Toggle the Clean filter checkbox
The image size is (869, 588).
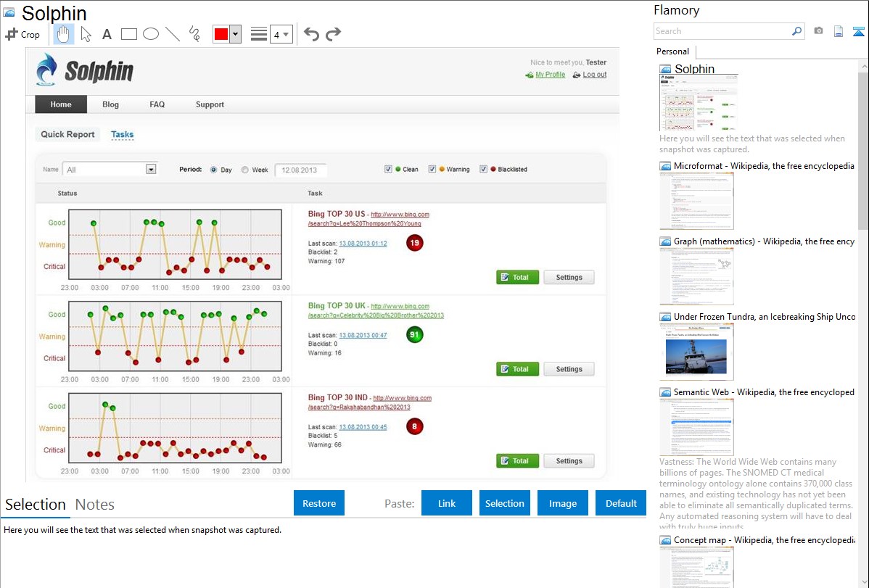pyautogui.click(x=388, y=169)
